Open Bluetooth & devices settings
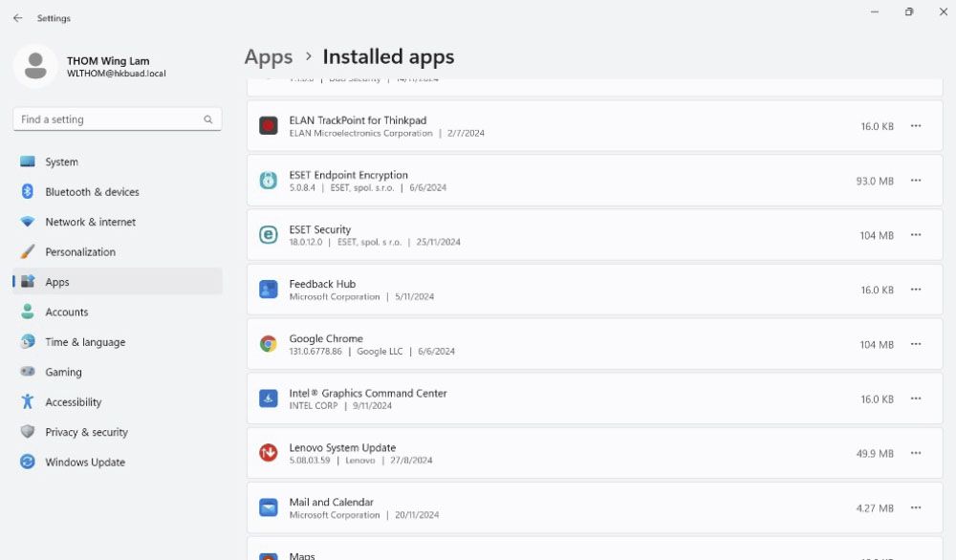 click(92, 192)
